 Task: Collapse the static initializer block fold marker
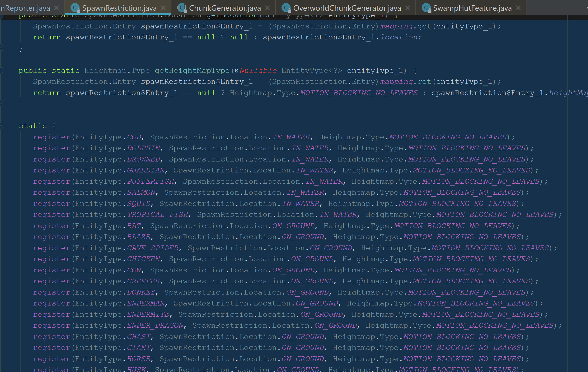coord(2,126)
